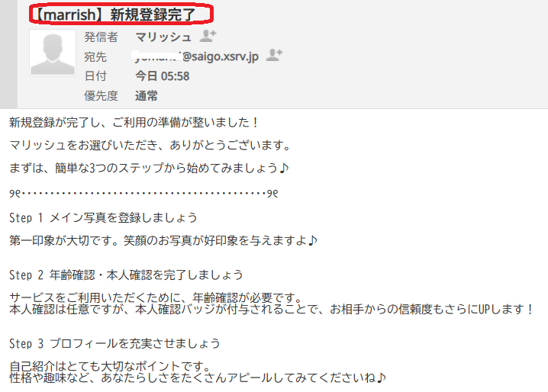Viewport: 548px width, 392px height.
Task: Click add-contact icon beside recipient address
Action: (274, 55)
